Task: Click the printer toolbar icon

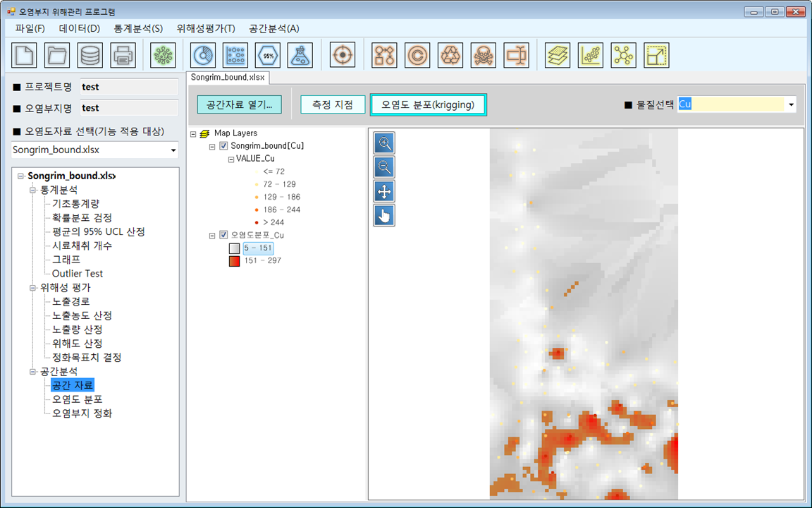Action: [x=123, y=55]
